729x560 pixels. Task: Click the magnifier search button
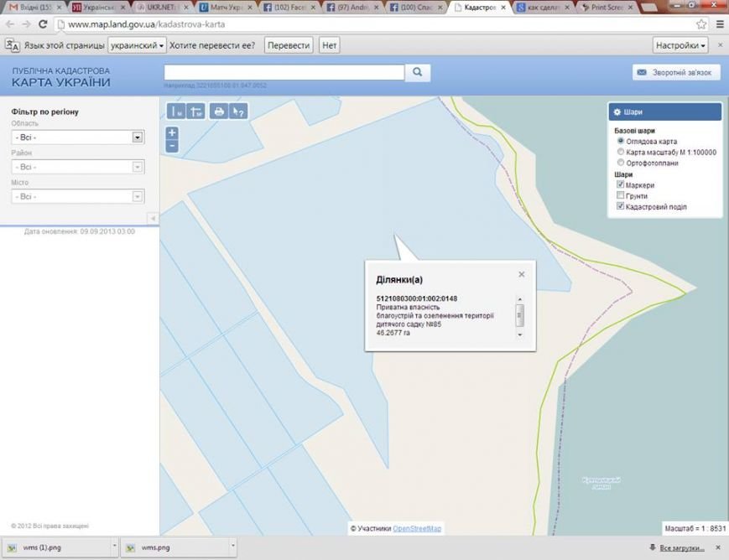tap(418, 72)
